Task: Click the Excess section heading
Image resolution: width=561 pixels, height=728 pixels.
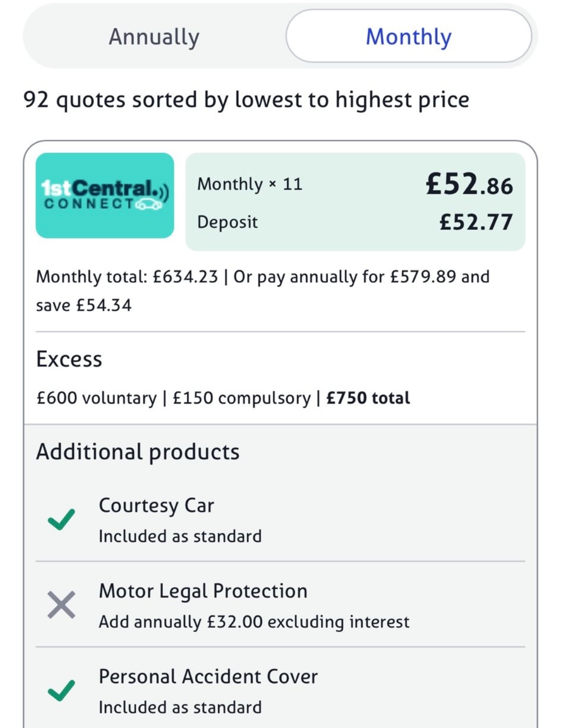Action: 69,359
